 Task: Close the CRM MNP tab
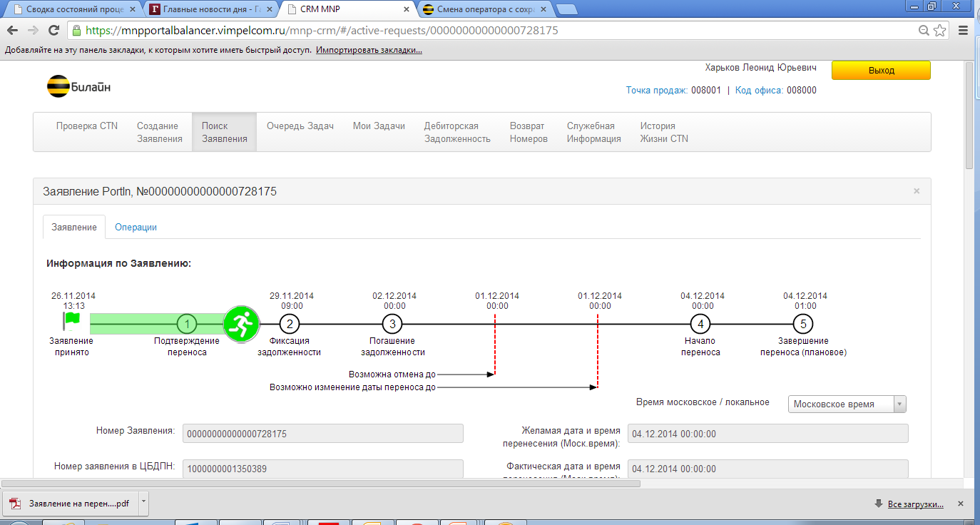pyautogui.click(x=407, y=10)
